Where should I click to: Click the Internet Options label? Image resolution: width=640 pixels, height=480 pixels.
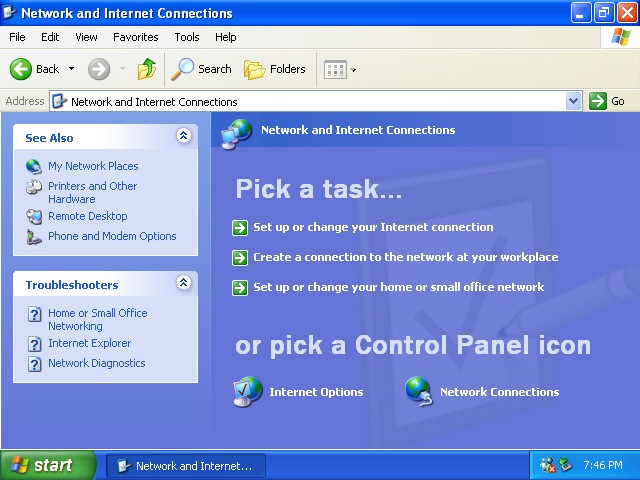pyautogui.click(x=316, y=392)
